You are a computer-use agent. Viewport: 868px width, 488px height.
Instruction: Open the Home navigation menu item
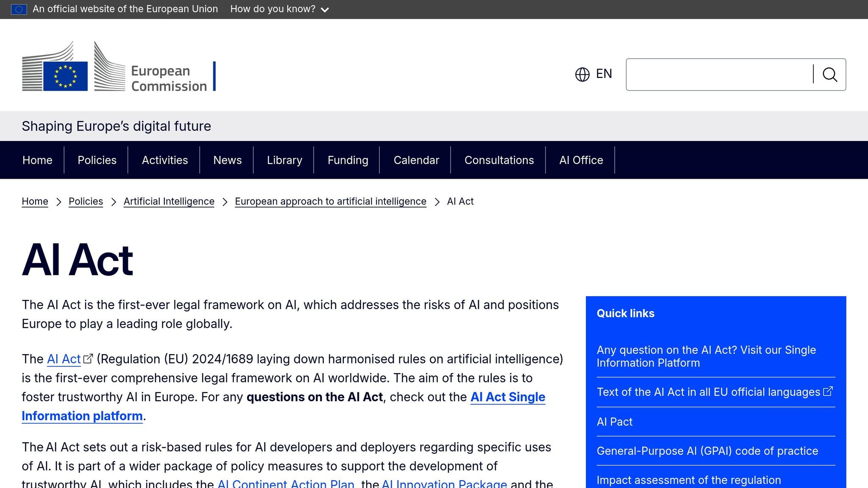click(x=37, y=160)
